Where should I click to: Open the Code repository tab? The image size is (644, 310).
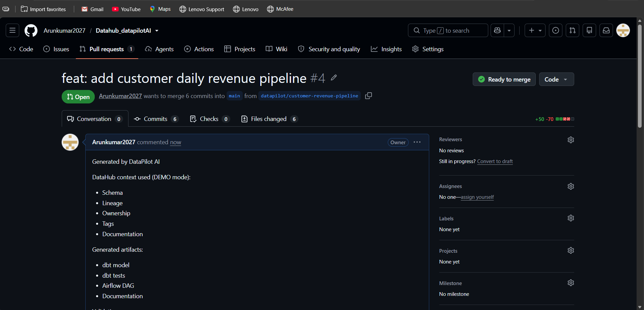coord(21,49)
